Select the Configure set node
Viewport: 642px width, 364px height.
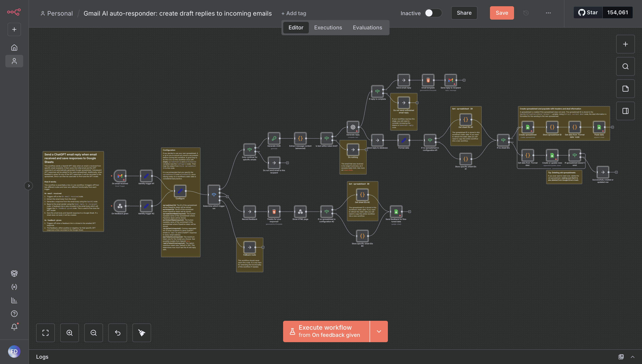point(180,191)
